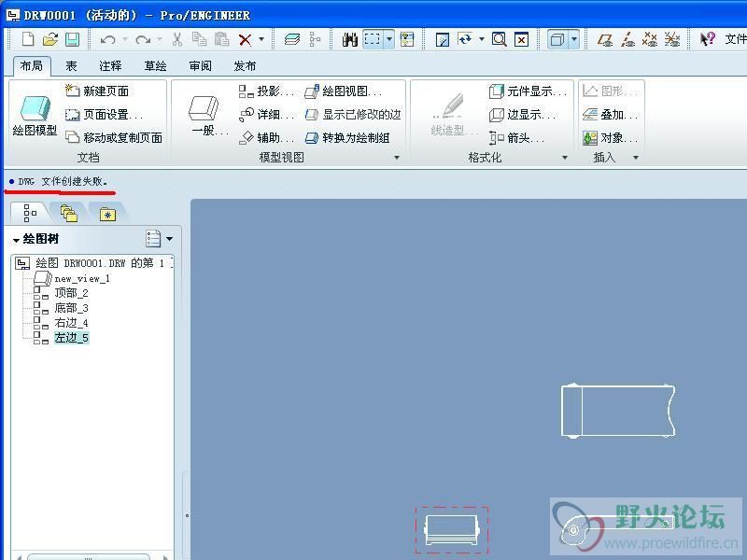The height and width of the screenshot is (560, 747).
Task: Click the update/regenerate arrows icon
Action: 465,39
